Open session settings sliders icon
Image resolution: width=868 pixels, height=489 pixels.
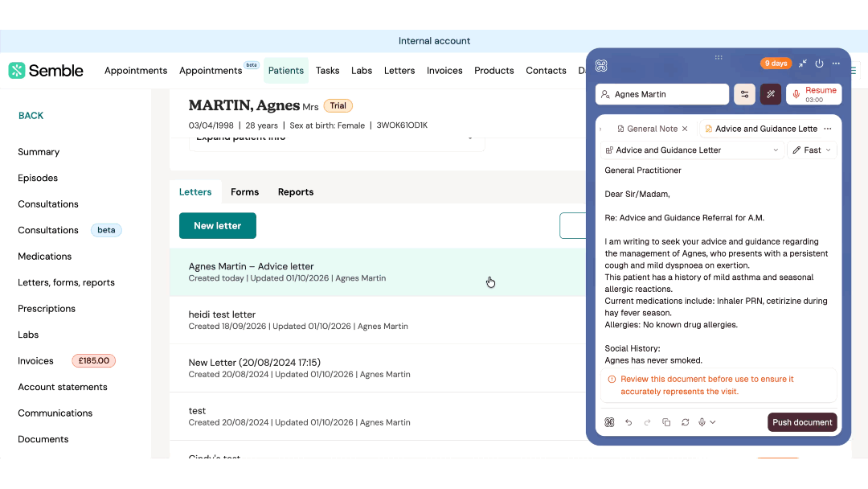(x=744, y=94)
